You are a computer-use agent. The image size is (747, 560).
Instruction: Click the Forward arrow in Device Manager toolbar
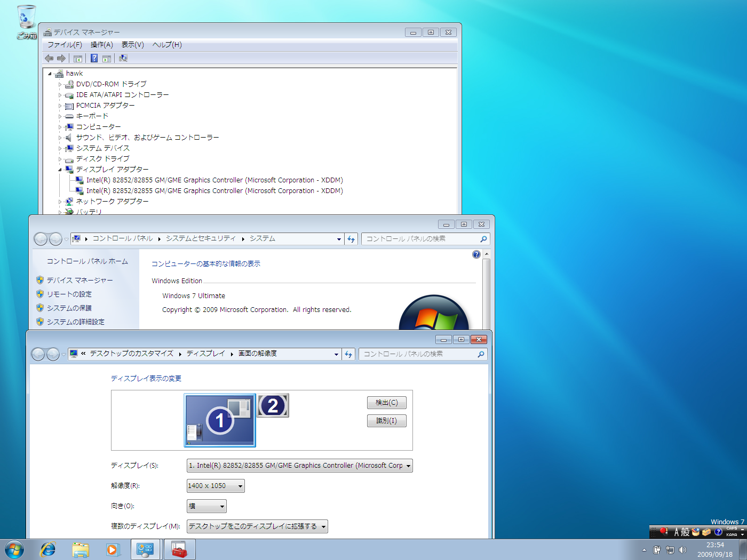(61, 58)
